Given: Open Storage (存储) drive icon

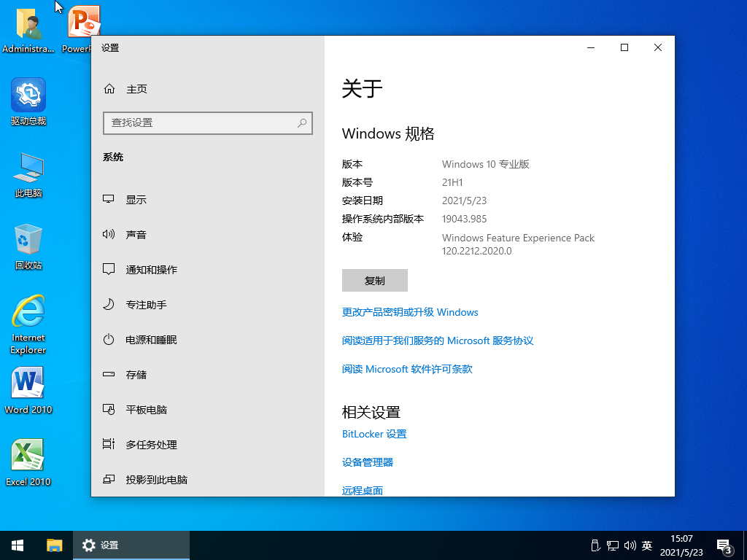Looking at the screenshot, I should coord(109,374).
